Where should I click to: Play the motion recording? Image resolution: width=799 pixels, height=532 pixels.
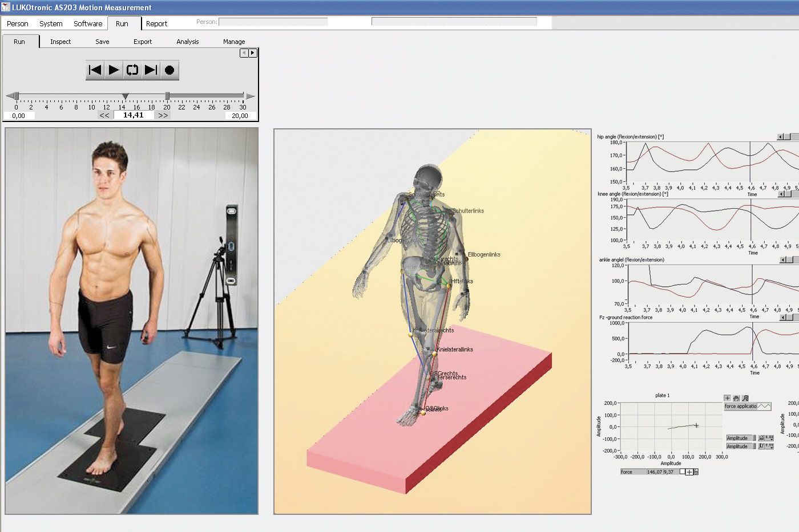(114, 70)
